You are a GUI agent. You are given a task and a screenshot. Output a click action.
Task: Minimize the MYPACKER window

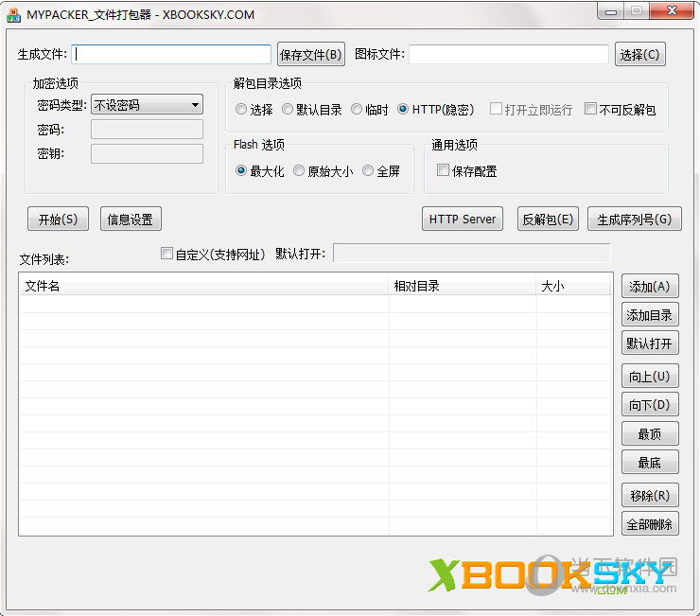611,11
